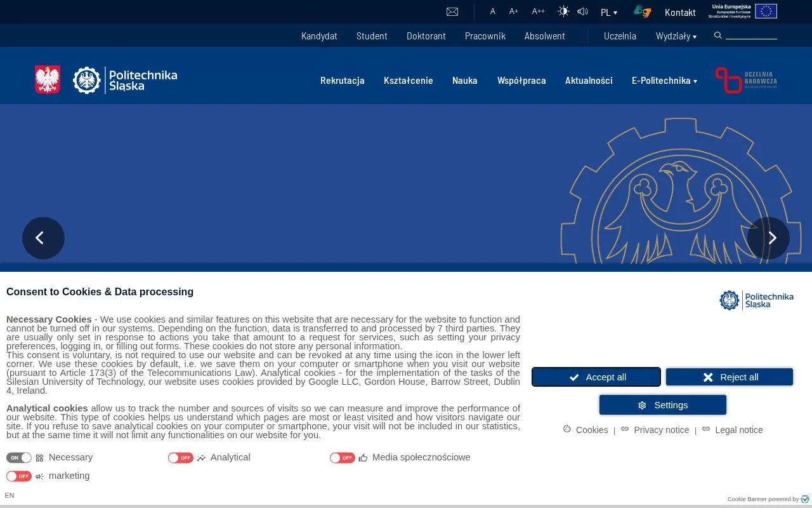
Task: Open the Współpraca menu item
Action: [x=521, y=81]
